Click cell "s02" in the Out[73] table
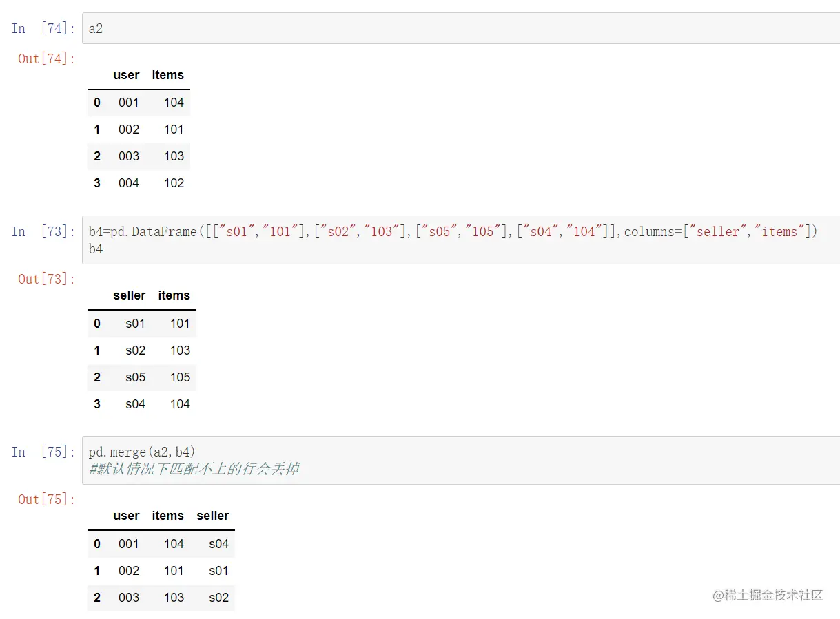The width and height of the screenshot is (840, 619). click(x=135, y=350)
